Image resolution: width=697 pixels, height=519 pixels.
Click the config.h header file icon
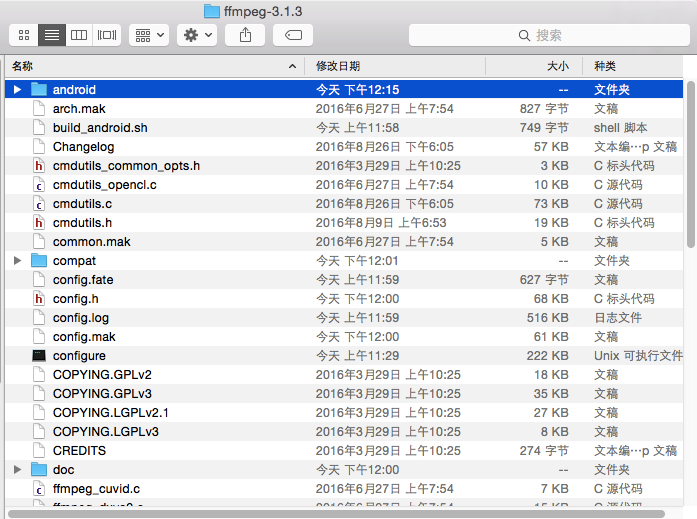point(39,299)
